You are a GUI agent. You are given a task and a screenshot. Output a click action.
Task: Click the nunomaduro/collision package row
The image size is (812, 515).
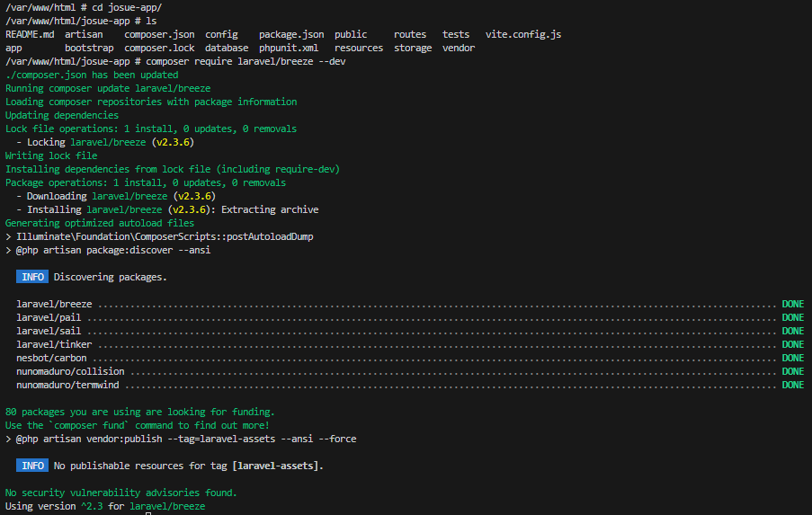click(410, 371)
